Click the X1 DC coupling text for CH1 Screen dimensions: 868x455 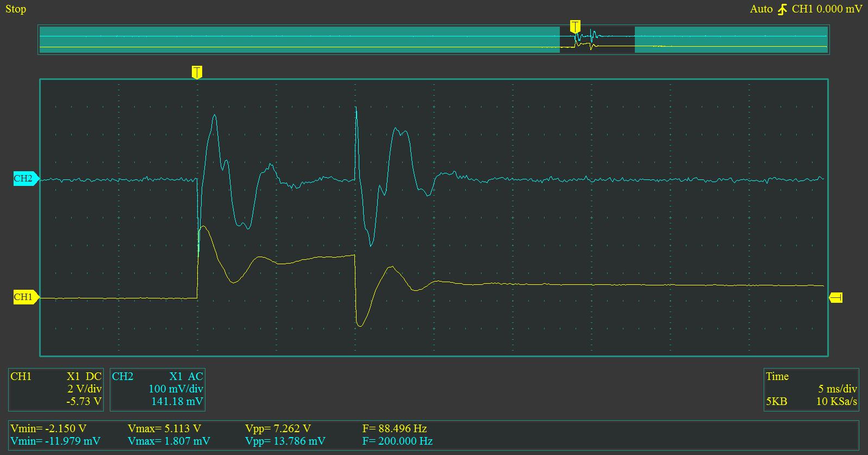tap(84, 376)
